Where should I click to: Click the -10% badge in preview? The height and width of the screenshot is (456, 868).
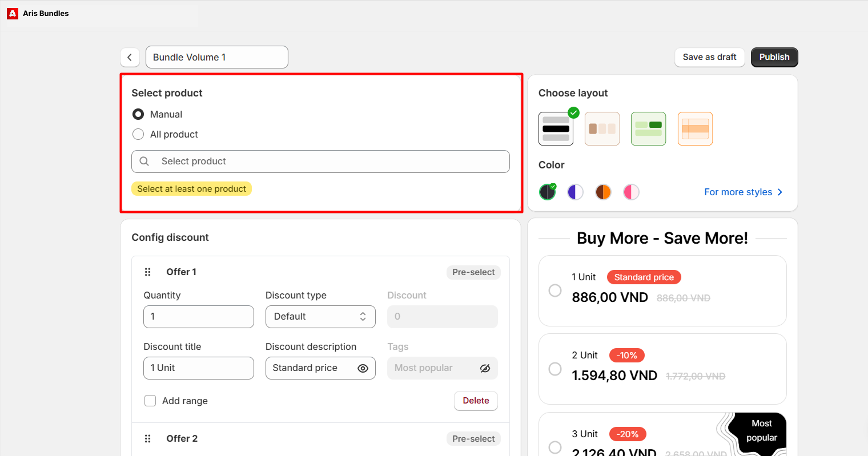(x=627, y=356)
